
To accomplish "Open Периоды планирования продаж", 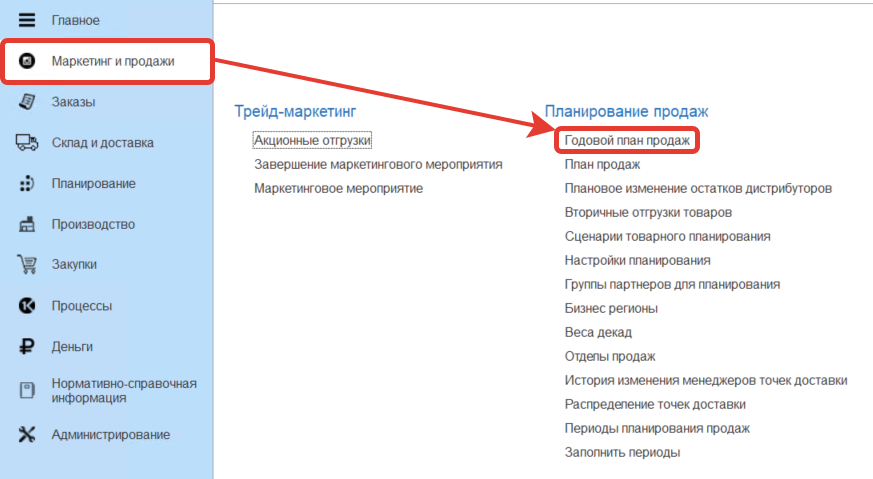I will coord(657,428).
